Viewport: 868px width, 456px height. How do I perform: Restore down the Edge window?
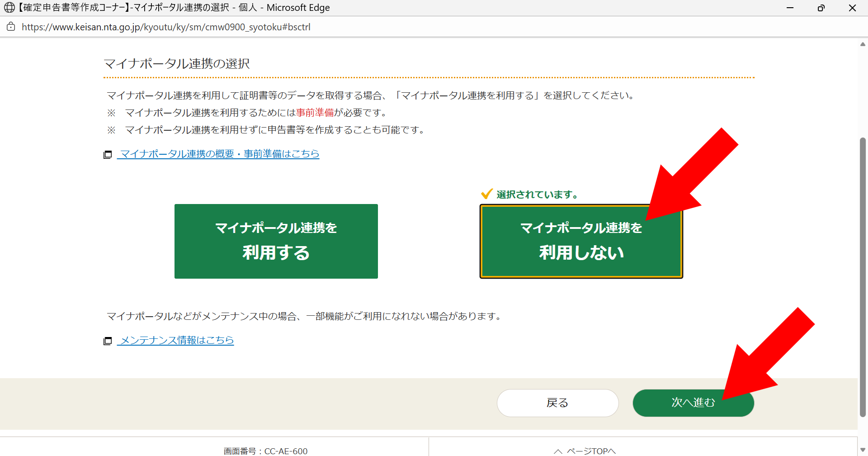tap(821, 8)
